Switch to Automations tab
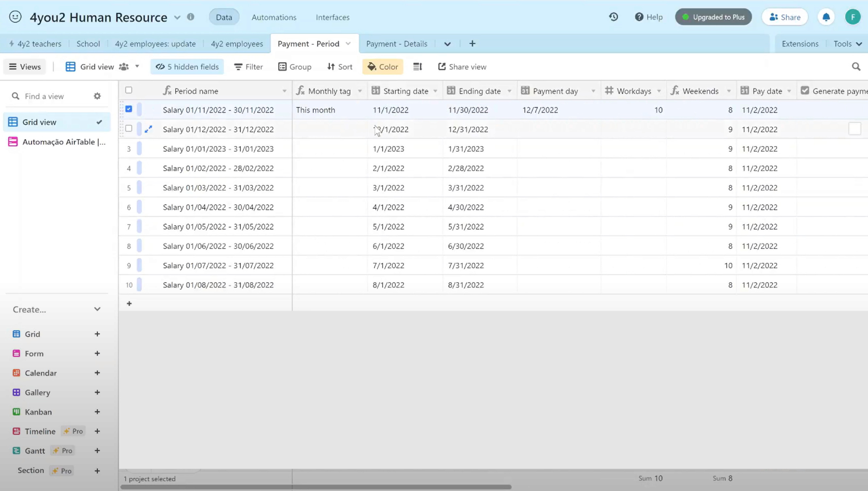 coord(274,17)
